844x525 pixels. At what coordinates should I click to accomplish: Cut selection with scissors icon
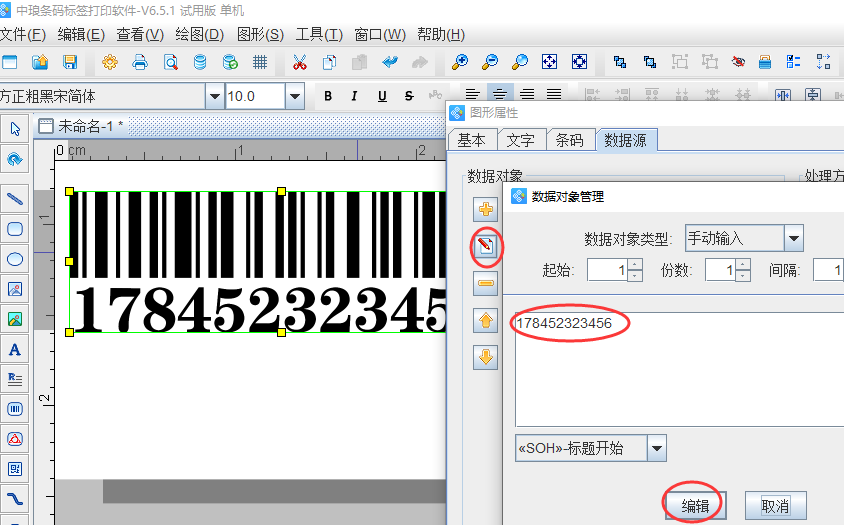(300, 62)
